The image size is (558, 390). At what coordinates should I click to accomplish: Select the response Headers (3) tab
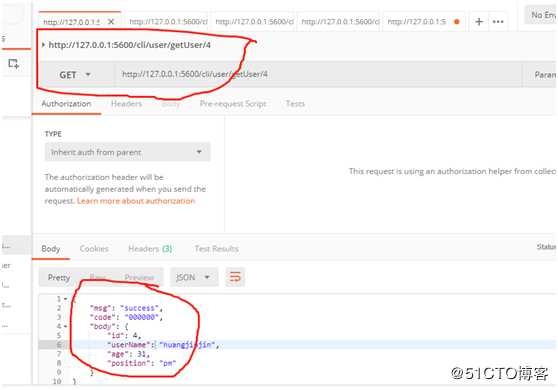(150, 249)
